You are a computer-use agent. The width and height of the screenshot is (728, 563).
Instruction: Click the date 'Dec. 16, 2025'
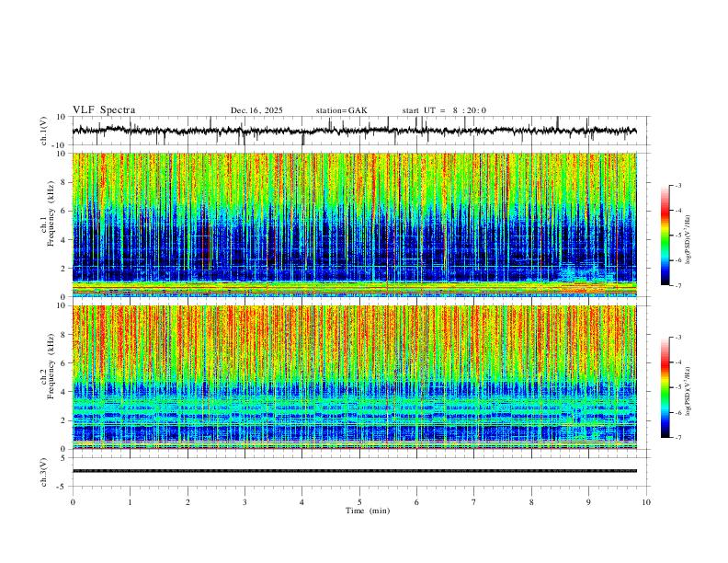(256, 110)
